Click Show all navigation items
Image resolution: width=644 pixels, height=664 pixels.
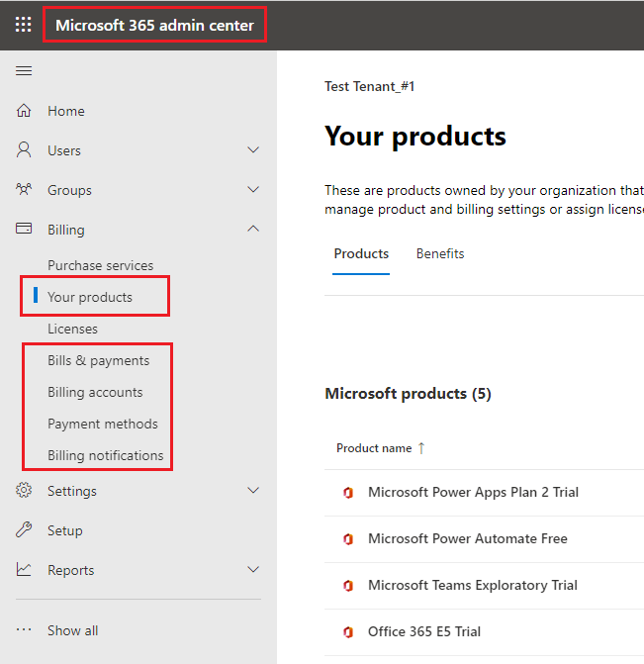[x=73, y=630]
